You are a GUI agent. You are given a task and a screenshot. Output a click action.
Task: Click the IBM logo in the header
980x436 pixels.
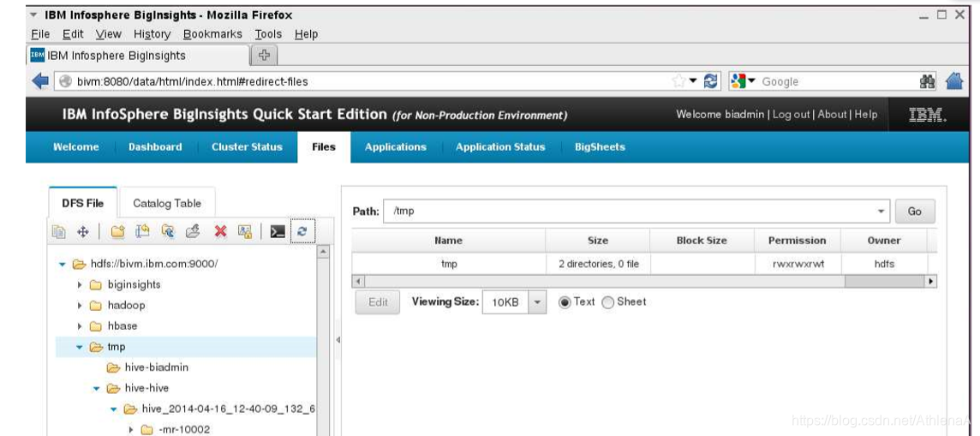click(928, 115)
